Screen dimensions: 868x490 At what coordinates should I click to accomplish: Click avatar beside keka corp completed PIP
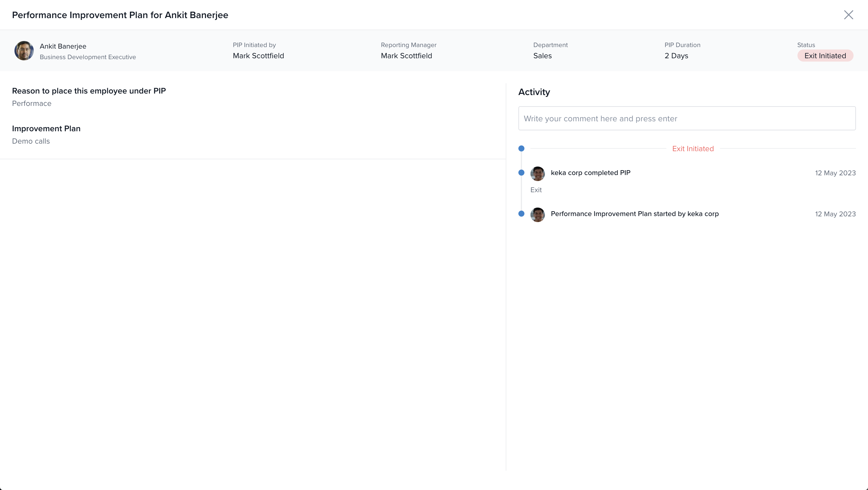[x=537, y=174]
